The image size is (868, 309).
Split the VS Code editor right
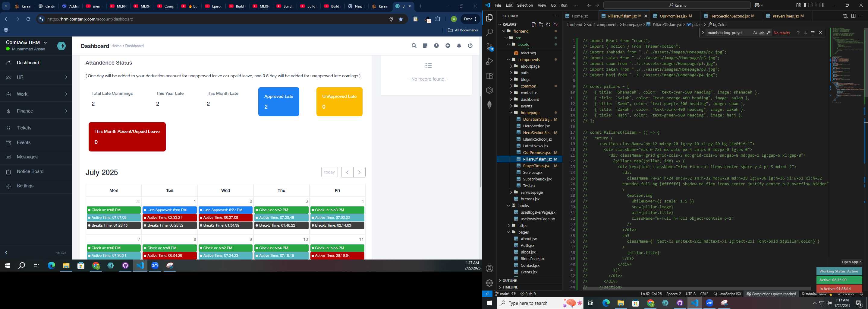click(x=853, y=16)
